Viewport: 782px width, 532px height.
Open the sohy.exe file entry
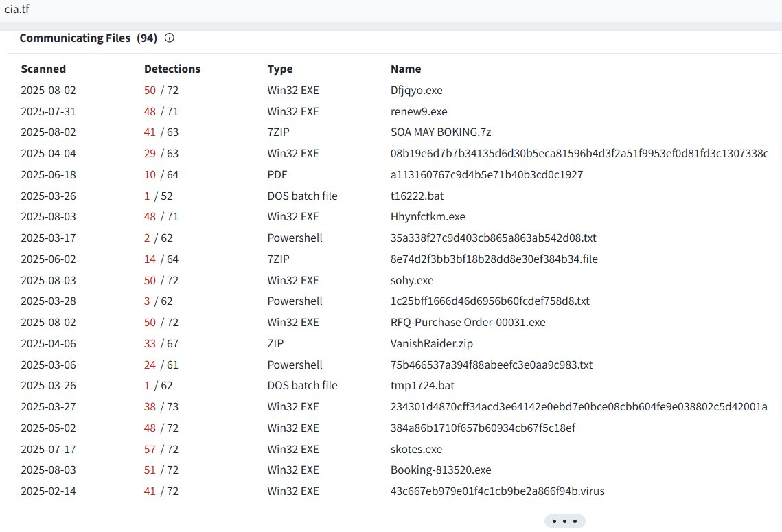pos(412,280)
